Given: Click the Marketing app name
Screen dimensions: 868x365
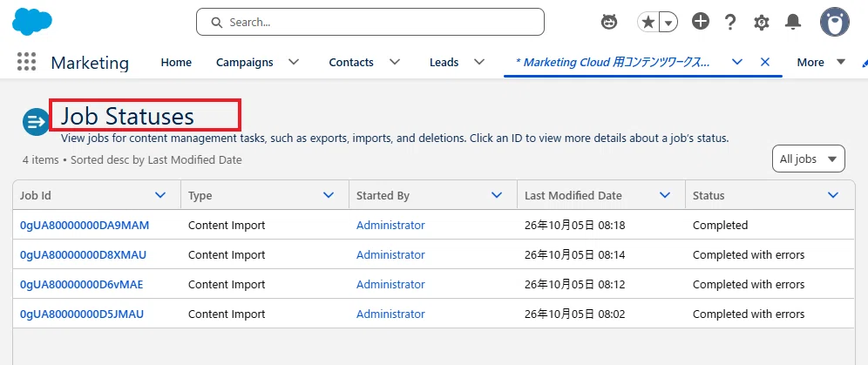Looking at the screenshot, I should point(90,63).
